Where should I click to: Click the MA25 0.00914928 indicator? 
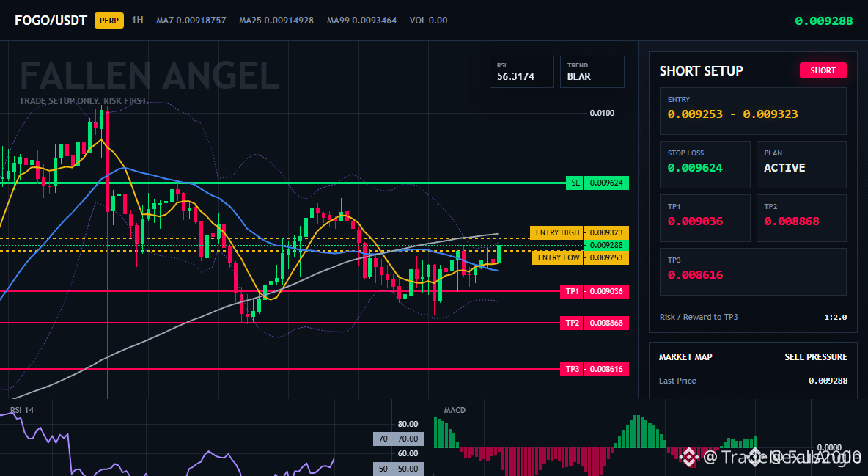click(x=276, y=21)
